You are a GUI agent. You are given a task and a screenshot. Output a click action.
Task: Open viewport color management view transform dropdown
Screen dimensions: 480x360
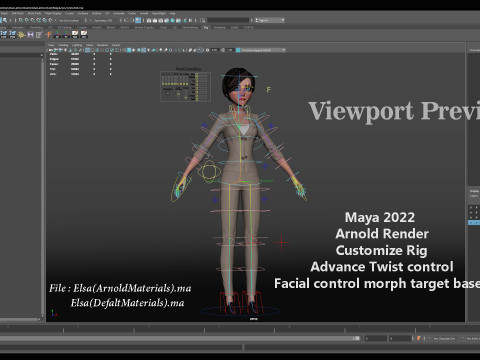263,50
